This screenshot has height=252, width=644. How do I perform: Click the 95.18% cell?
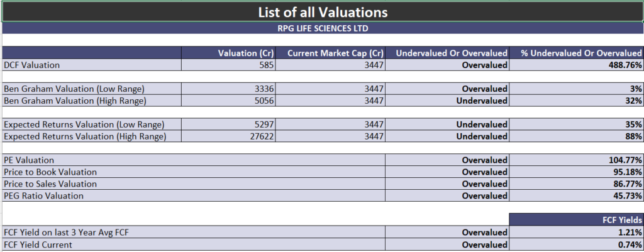click(x=576, y=172)
